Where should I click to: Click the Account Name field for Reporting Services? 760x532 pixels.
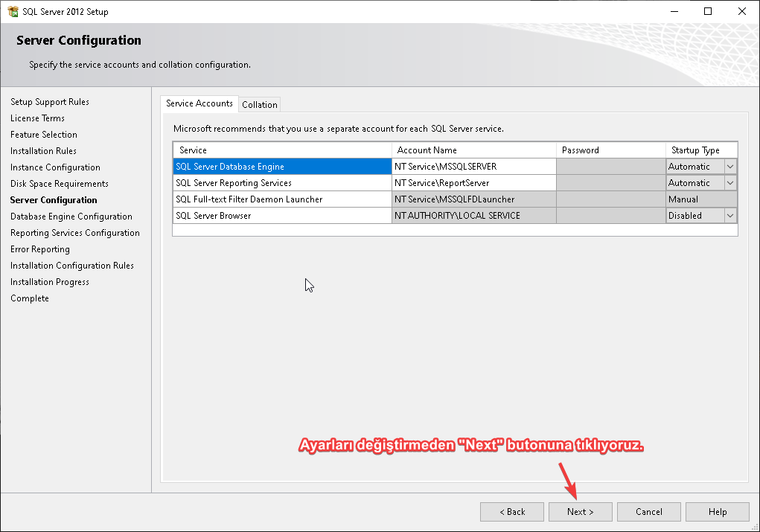[474, 183]
